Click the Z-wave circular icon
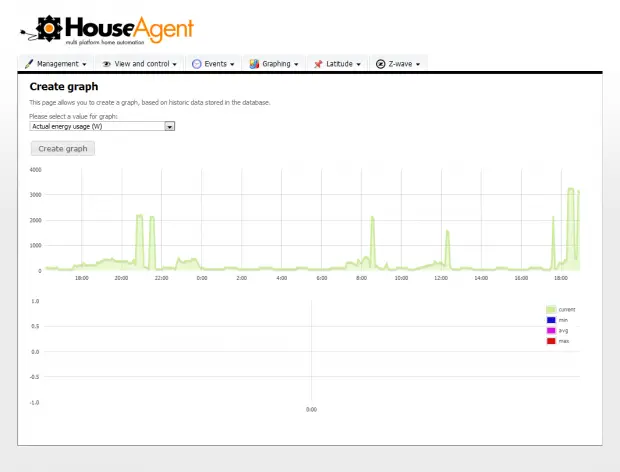Screen dimensions: 620x472 pos(380,64)
